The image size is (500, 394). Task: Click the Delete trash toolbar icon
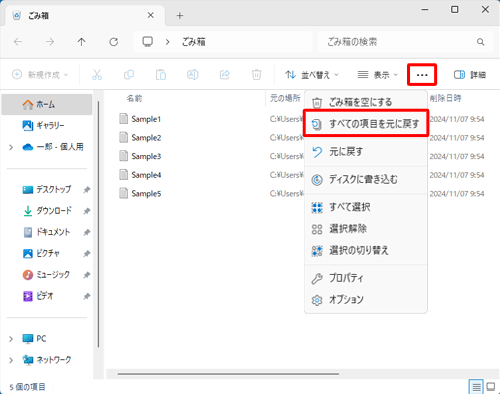(x=256, y=75)
